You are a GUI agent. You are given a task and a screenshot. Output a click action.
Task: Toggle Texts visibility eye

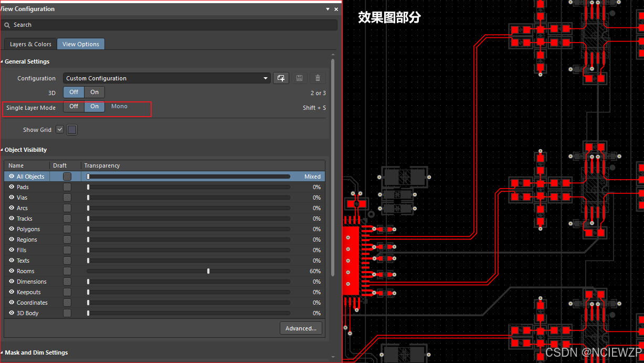[12, 261]
